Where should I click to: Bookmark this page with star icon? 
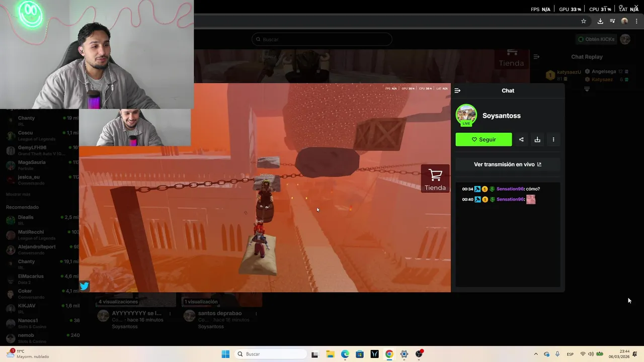click(584, 21)
